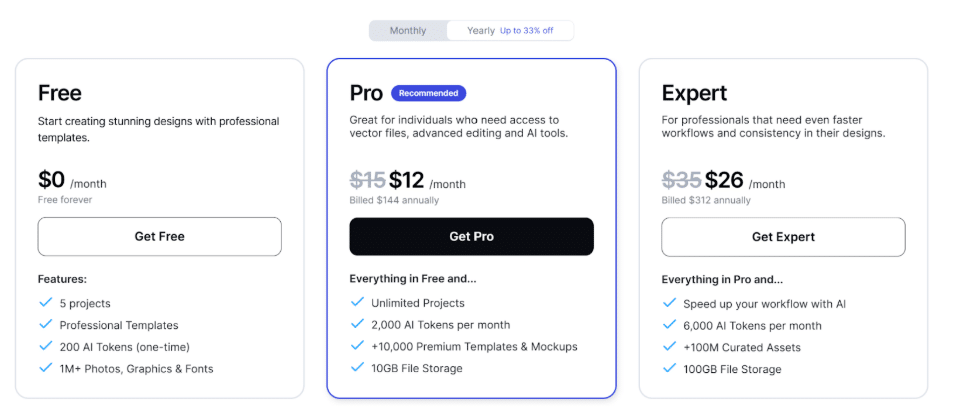Switch billing to Yearly

[x=481, y=31]
